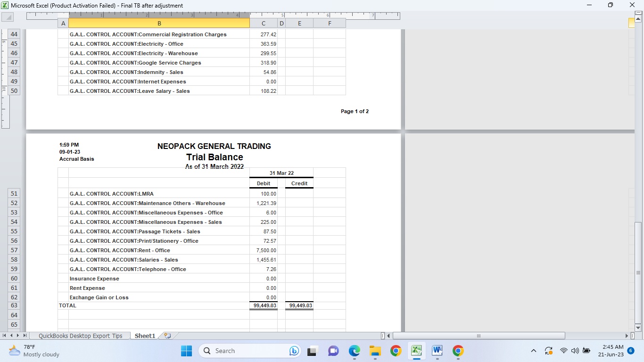Select column A header

pyautogui.click(x=63, y=23)
